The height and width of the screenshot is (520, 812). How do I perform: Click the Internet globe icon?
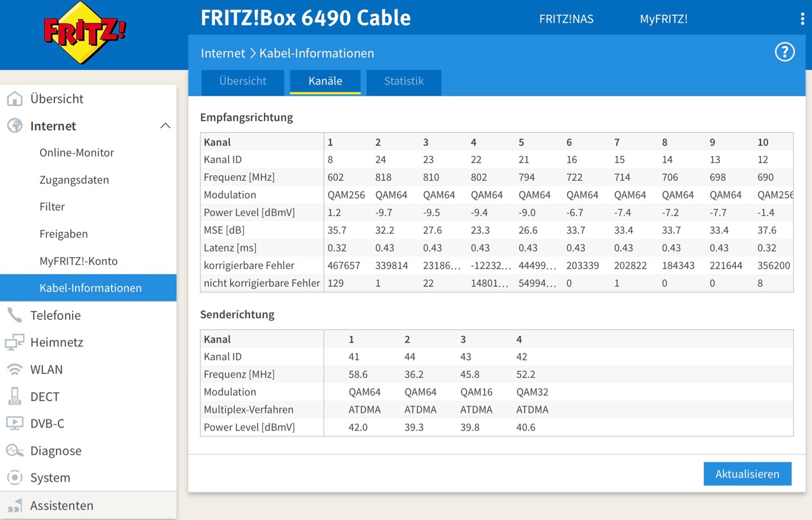pyautogui.click(x=15, y=126)
